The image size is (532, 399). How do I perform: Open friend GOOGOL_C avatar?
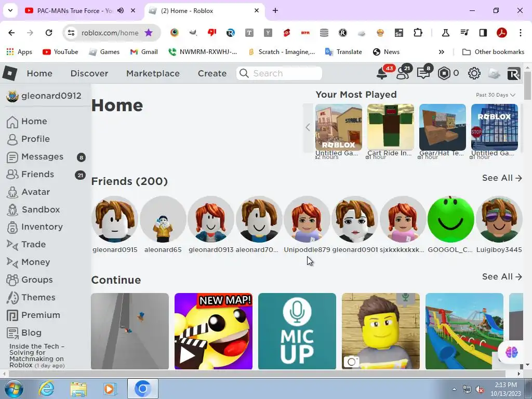450,219
